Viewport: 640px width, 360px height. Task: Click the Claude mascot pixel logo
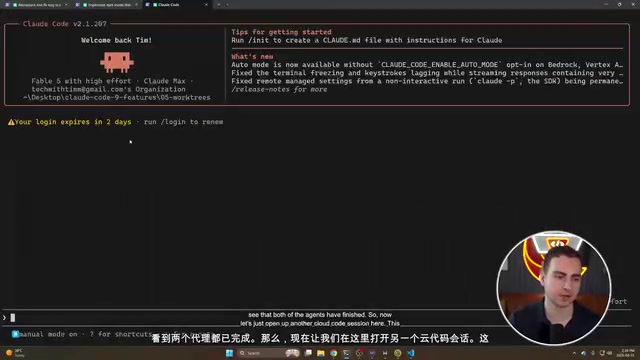click(x=117, y=62)
